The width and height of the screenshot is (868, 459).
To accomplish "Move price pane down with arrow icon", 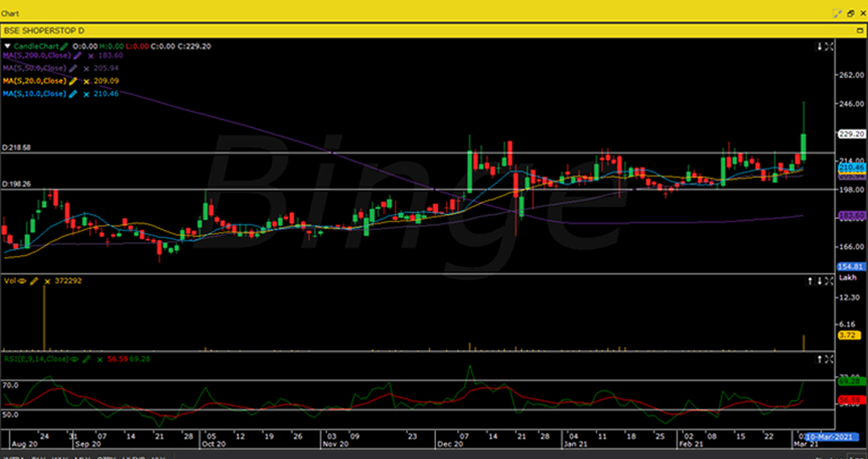I will (x=820, y=47).
